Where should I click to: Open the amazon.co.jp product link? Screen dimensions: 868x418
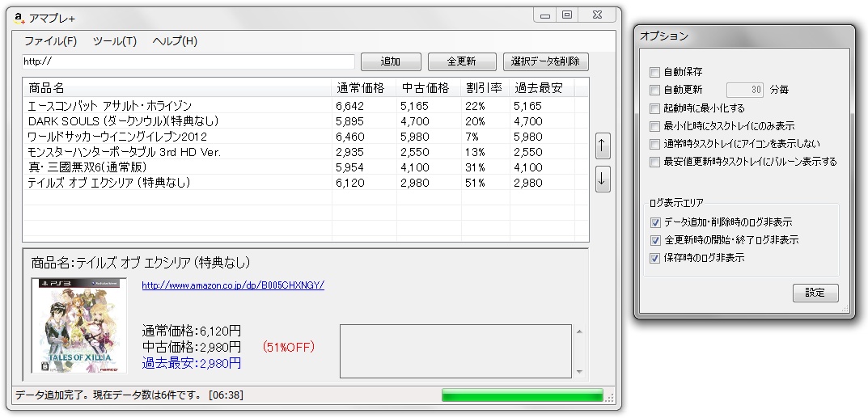pyautogui.click(x=233, y=285)
